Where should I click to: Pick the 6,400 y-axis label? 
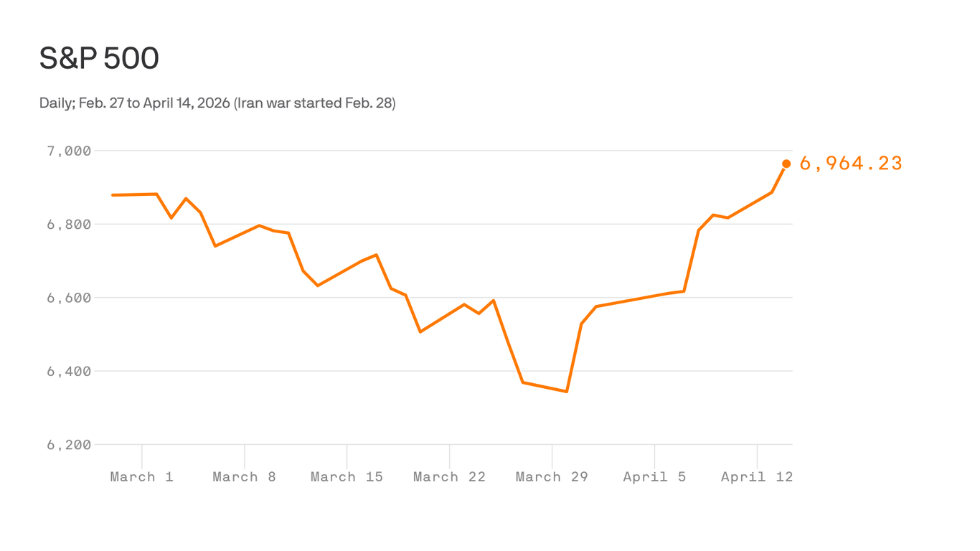[69, 372]
